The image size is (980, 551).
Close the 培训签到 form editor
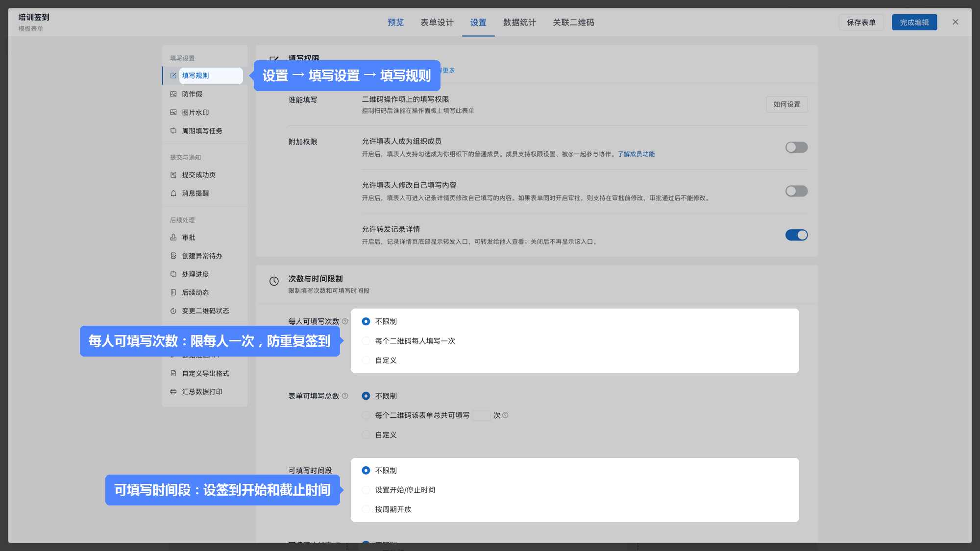click(x=955, y=22)
